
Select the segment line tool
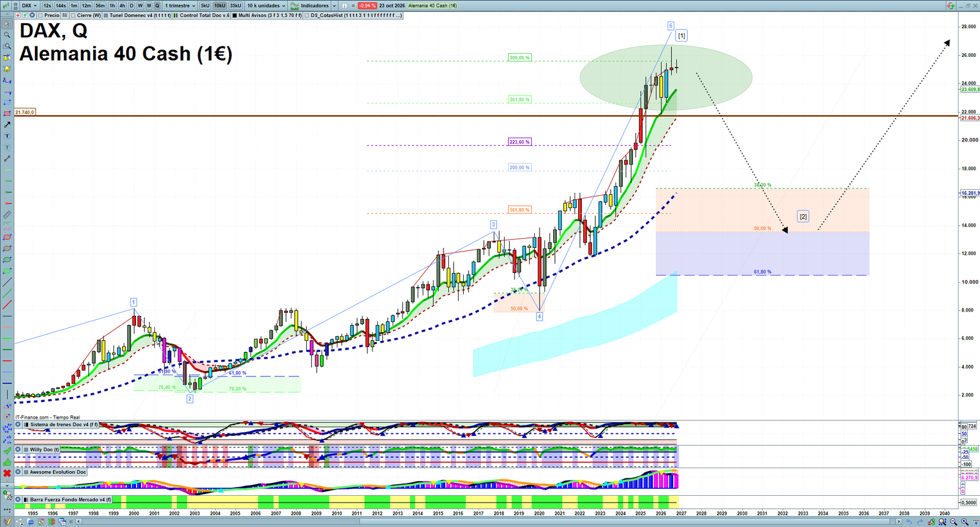pyautogui.click(x=7, y=159)
